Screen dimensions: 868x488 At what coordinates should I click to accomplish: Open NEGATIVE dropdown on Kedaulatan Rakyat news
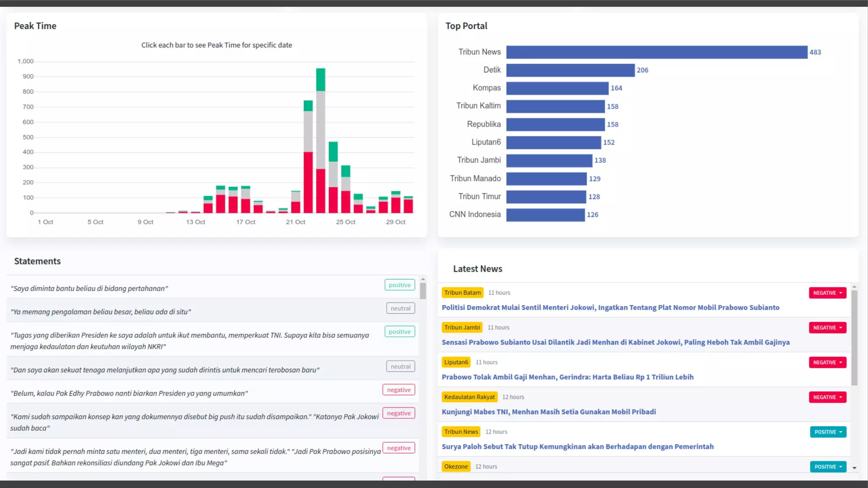827,397
